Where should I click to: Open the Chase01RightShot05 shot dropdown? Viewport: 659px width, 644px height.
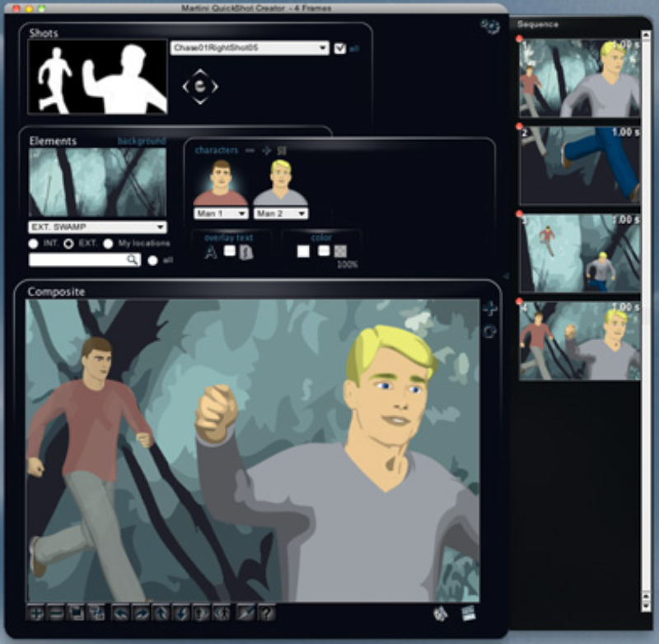[x=250, y=49]
